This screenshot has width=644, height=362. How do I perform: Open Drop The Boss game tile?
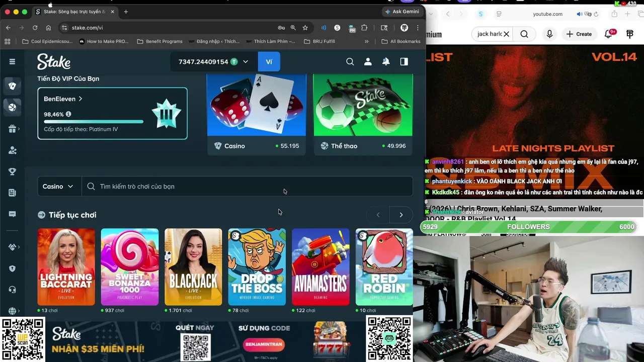(x=257, y=267)
